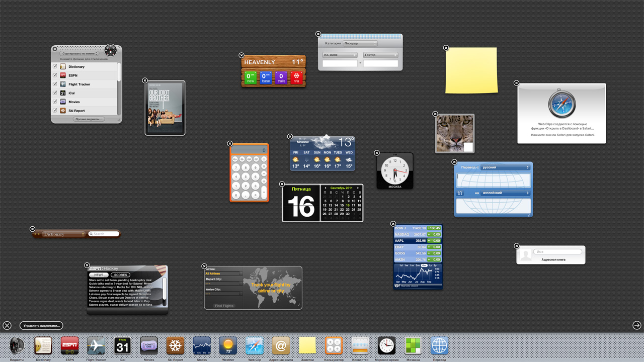Switch to the SCORES tab in ESPN widget
Image resolution: width=644 pixels, height=362 pixels.
coord(120,275)
